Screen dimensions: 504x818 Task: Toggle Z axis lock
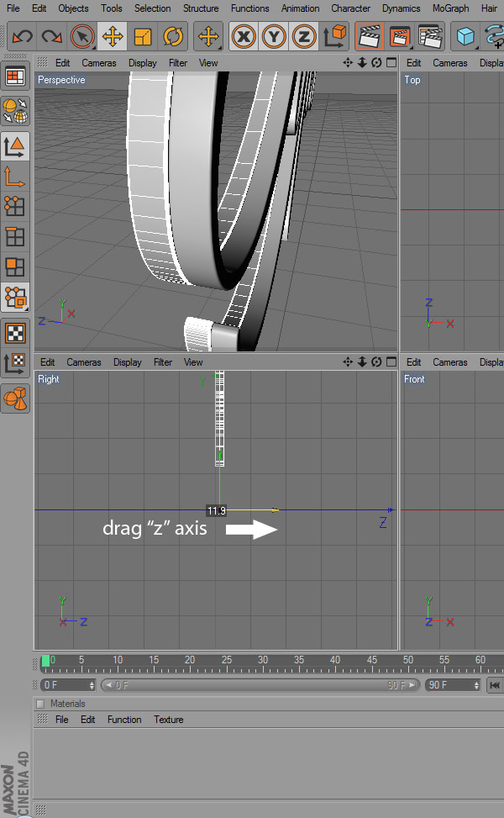(304, 37)
